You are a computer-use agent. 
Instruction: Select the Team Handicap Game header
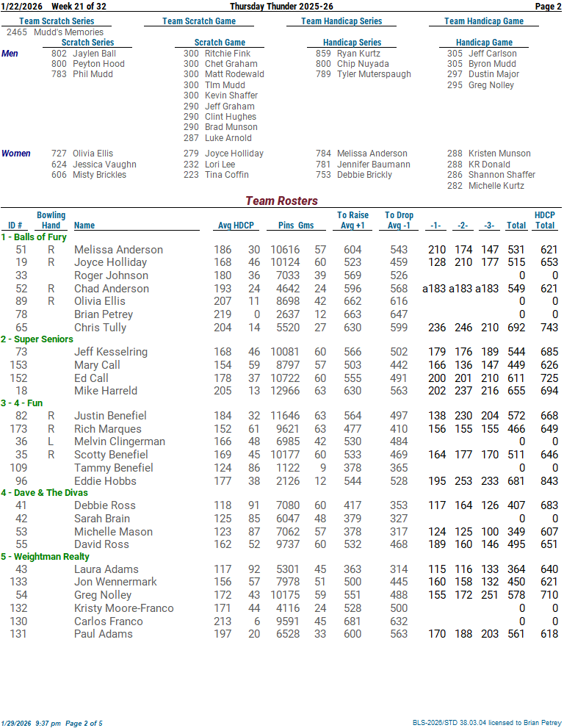[483, 21]
